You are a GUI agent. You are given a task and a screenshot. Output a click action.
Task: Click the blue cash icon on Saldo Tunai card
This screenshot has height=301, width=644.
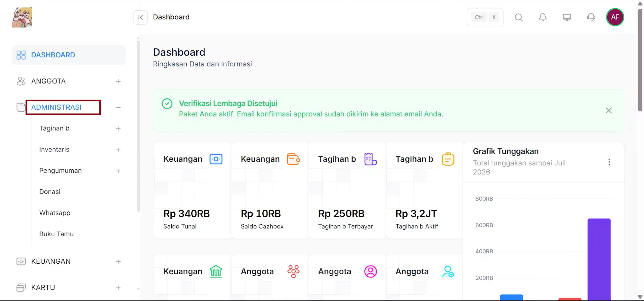(216, 159)
